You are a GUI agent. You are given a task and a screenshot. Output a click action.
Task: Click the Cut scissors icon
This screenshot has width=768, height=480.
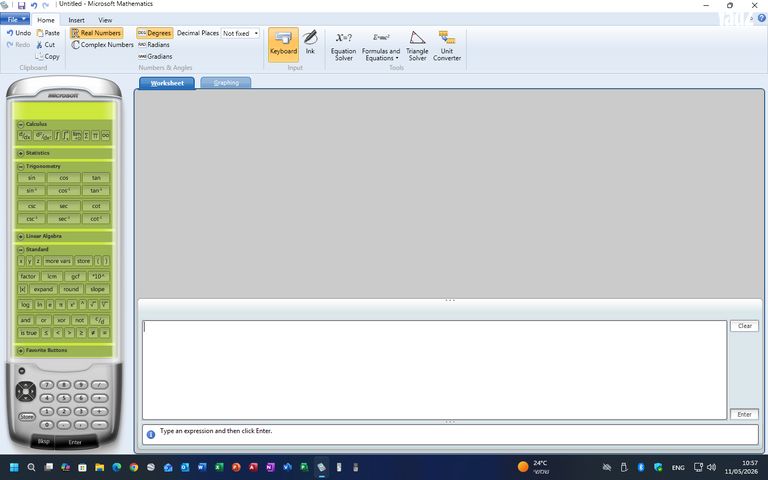click(39, 45)
